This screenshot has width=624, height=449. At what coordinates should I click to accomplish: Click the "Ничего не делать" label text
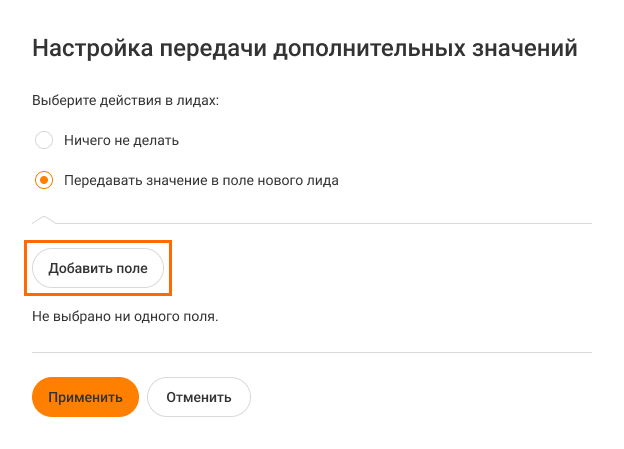(x=121, y=140)
